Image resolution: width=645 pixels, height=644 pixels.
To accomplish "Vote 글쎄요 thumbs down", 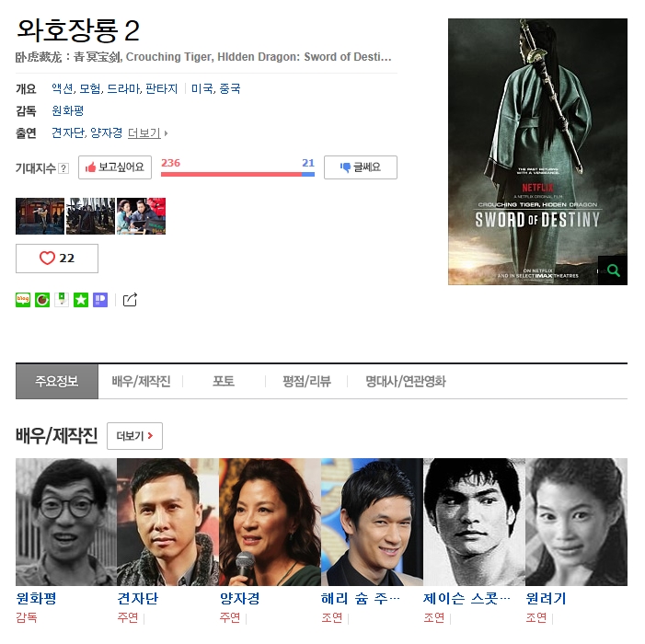I will pyautogui.click(x=361, y=167).
